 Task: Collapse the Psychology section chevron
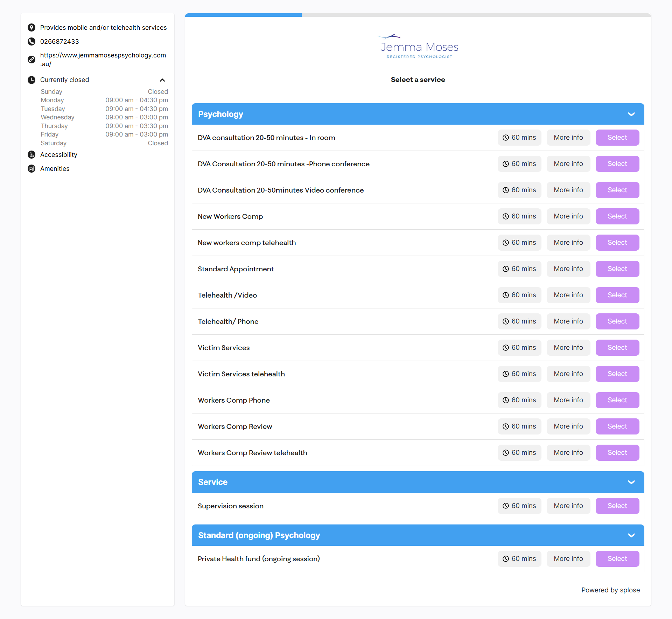point(631,114)
